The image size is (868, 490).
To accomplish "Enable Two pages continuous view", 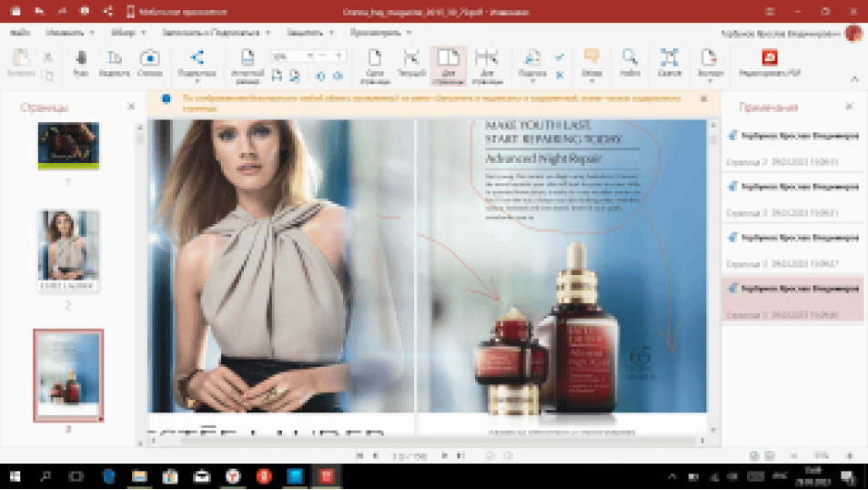I will click(x=487, y=66).
